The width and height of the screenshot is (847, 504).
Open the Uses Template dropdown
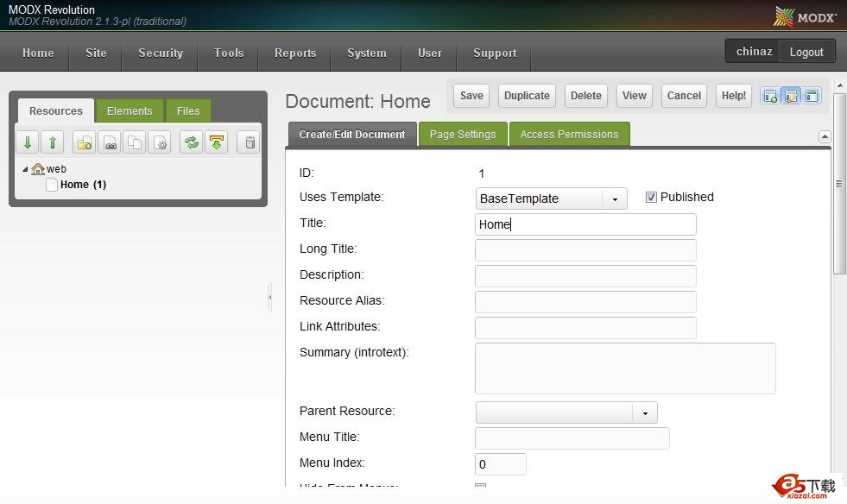pyautogui.click(x=615, y=198)
